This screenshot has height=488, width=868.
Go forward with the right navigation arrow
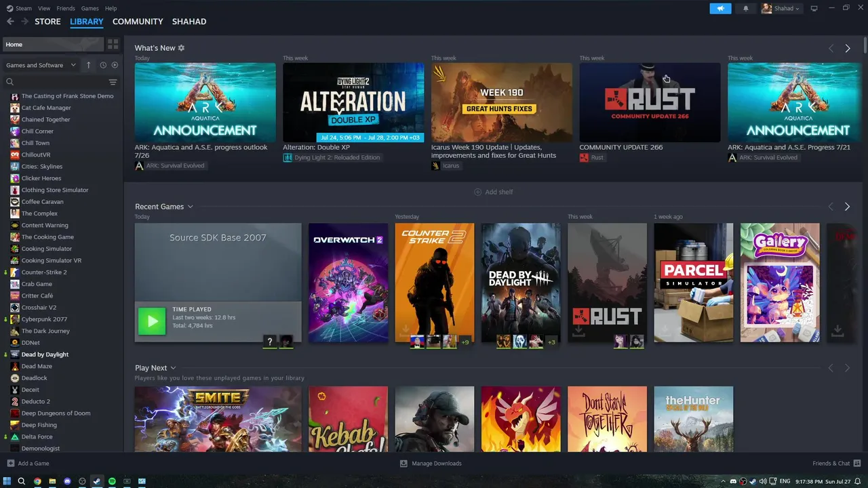[x=25, y=22]
